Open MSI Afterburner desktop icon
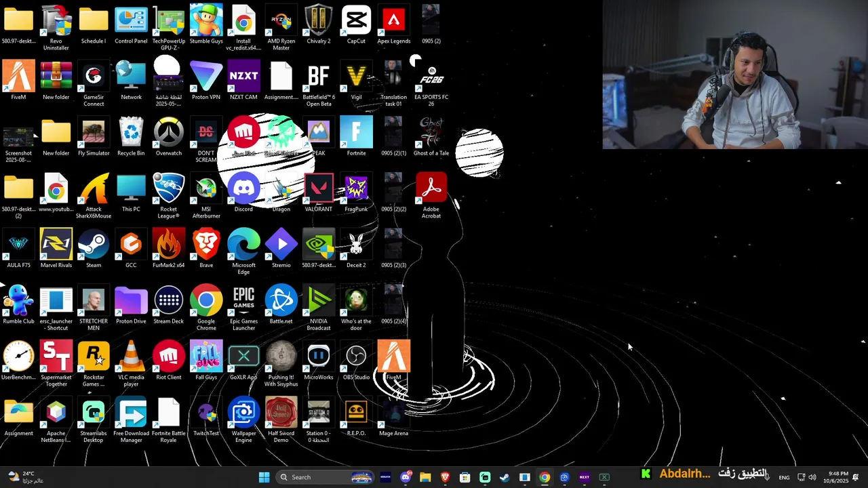The image size is (868, 488). [x=206, y=195]
